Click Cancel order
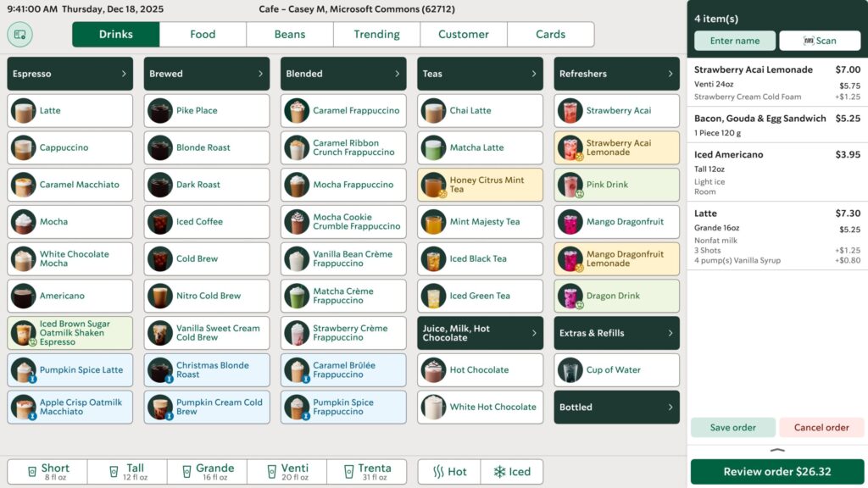The width and height of the screenshot is (868, 488). (821, 427)
